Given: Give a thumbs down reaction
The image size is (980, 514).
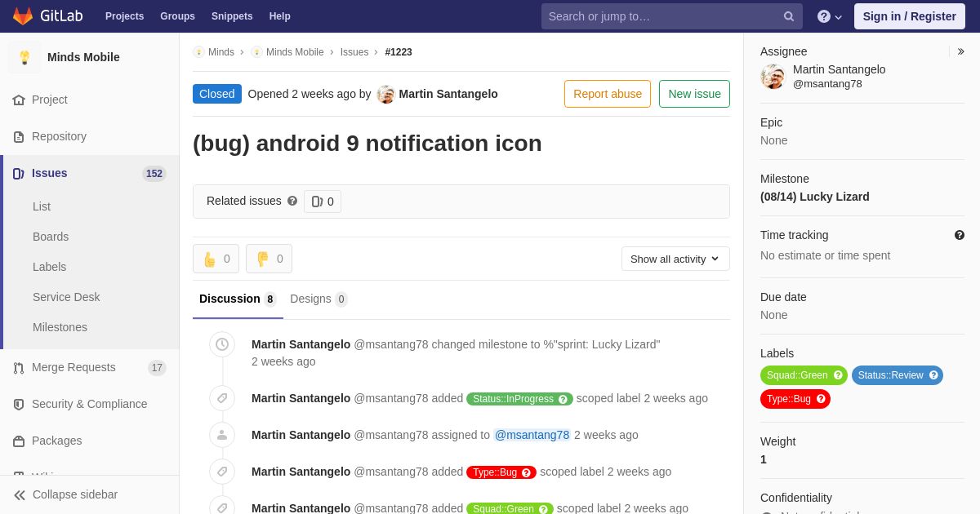Looking at the screenshot, I should [269, 259].
